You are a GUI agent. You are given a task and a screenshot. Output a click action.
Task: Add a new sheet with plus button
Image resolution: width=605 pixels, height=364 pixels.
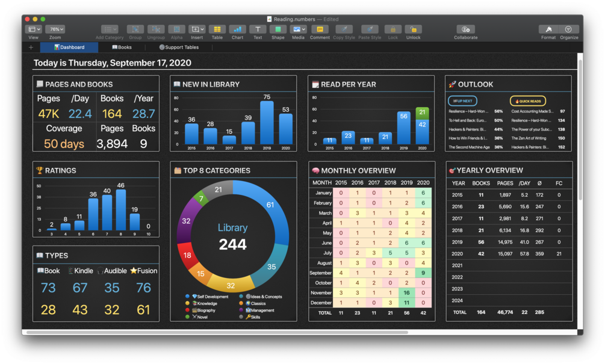(31, 48)
